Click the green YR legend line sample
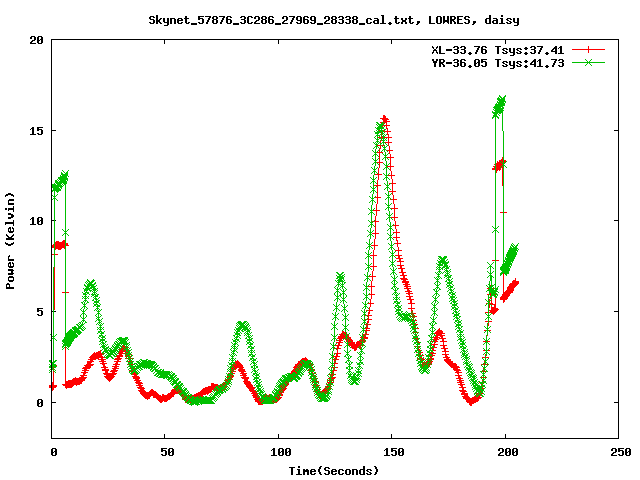This screenshot has width=640, height=480. click(x=588, y=62)
